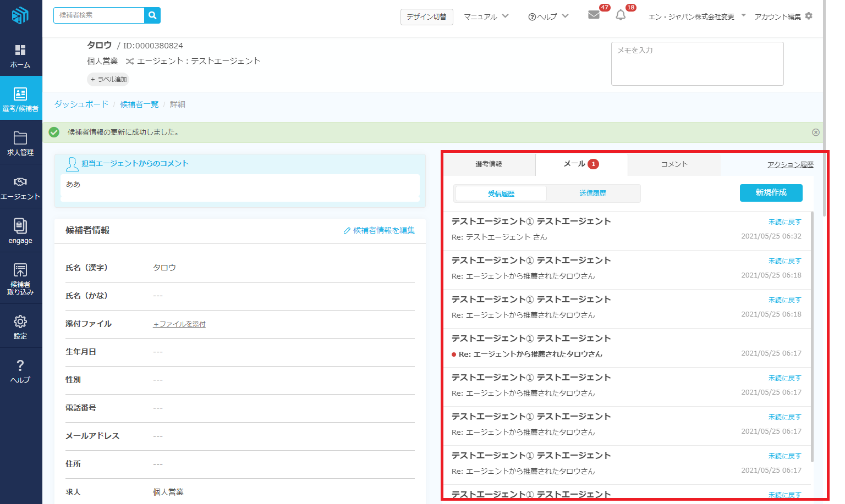Open エージェント handshake icon in sidebar
The width and height of the screenshot is (845, 504).
[20, 187]
